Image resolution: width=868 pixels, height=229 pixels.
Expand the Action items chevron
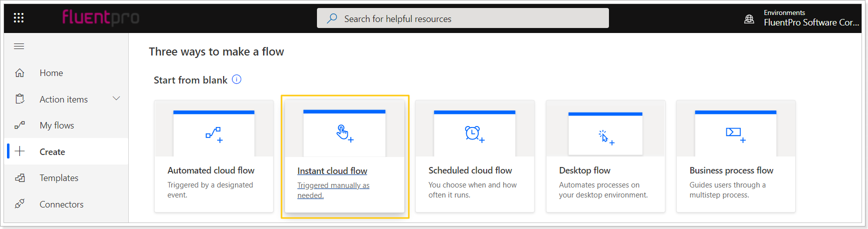tap(116, 98)
